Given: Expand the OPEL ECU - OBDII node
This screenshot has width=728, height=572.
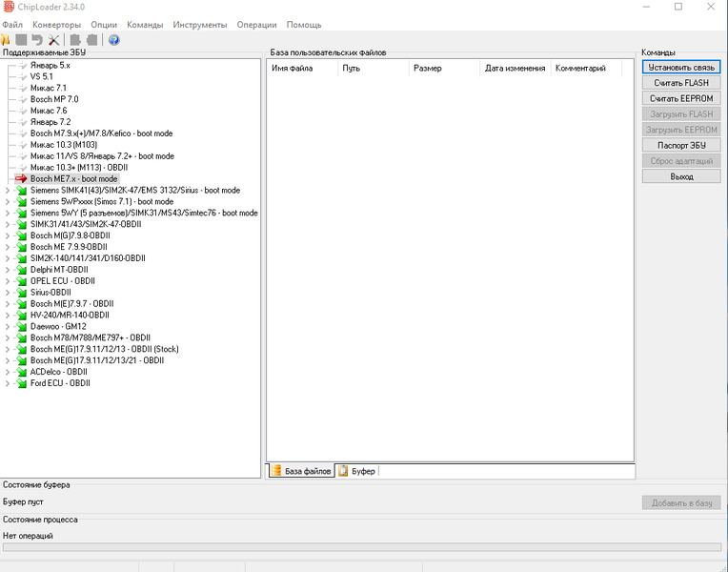Looking at the screenshot, I should point(8,281).
